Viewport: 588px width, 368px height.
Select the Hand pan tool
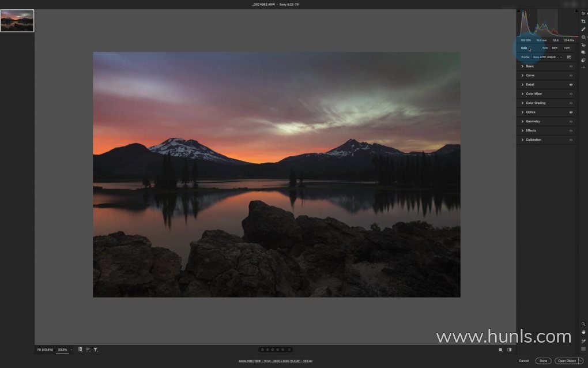click(583, 332)
